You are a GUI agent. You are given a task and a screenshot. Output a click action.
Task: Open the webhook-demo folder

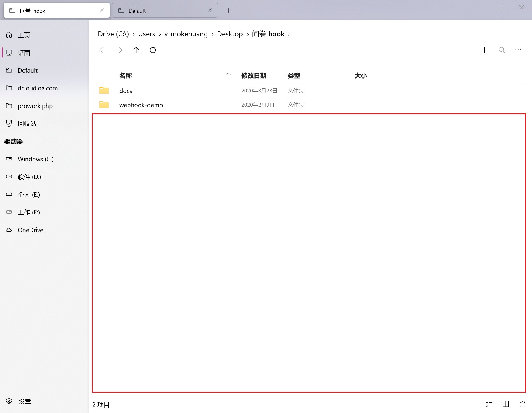141,105
